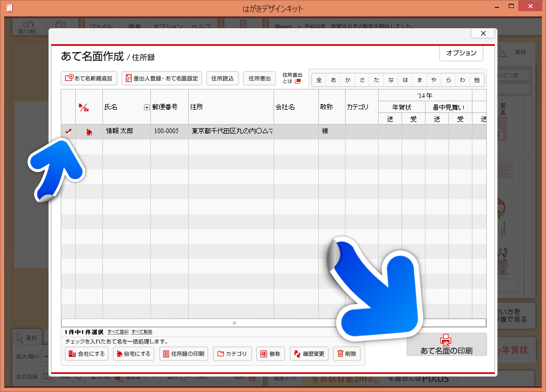Screen dimensions: 546x392
Task: Click 年賀状 送 cell for 情報 太郎
Action: [x=390, y=132]
